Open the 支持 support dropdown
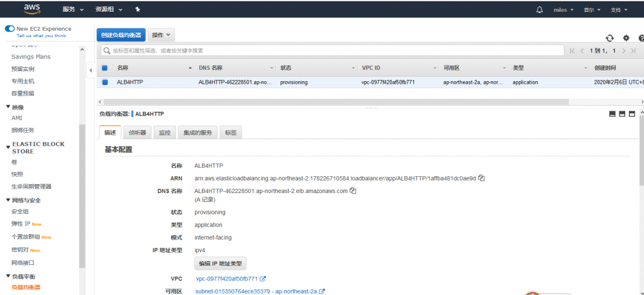The width and height of the screenshot is (644, 295). 619,10
